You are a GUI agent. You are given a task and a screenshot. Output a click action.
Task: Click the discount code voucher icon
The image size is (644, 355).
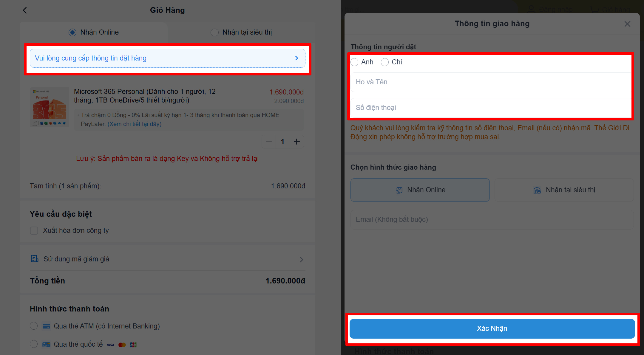[x=35, y=259]
